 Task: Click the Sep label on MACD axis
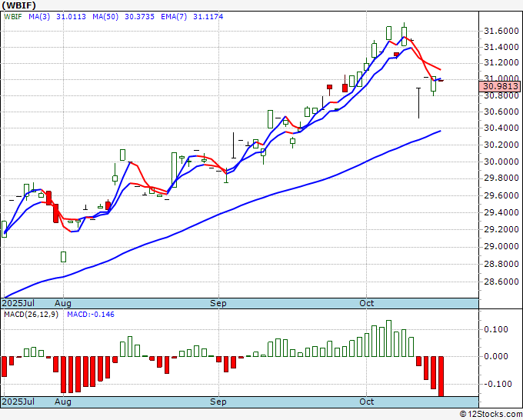(218, 402)
